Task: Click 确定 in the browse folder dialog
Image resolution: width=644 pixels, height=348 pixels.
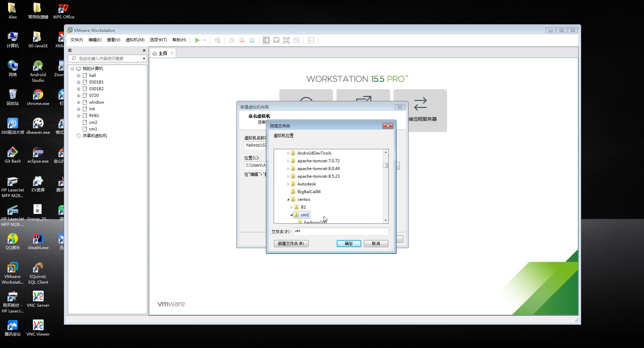Action: 349,243
